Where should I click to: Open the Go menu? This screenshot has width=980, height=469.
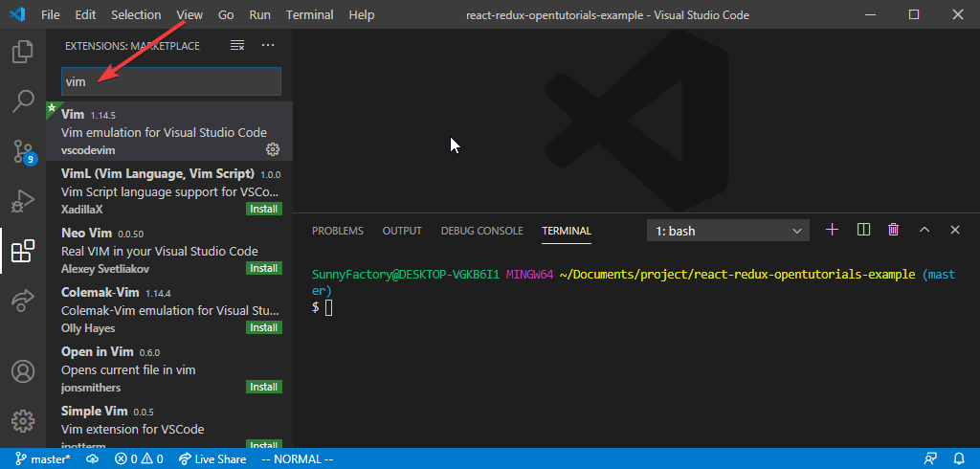(x=226, y=14)
